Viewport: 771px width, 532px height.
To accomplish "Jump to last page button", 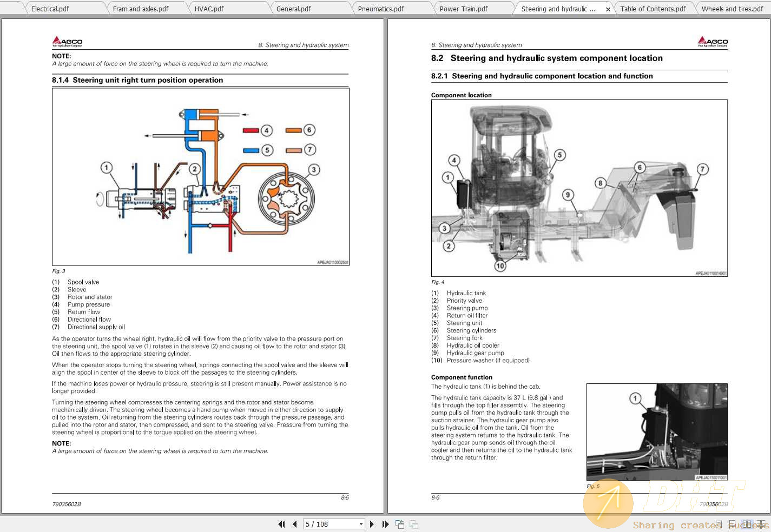I will [385, 524].
